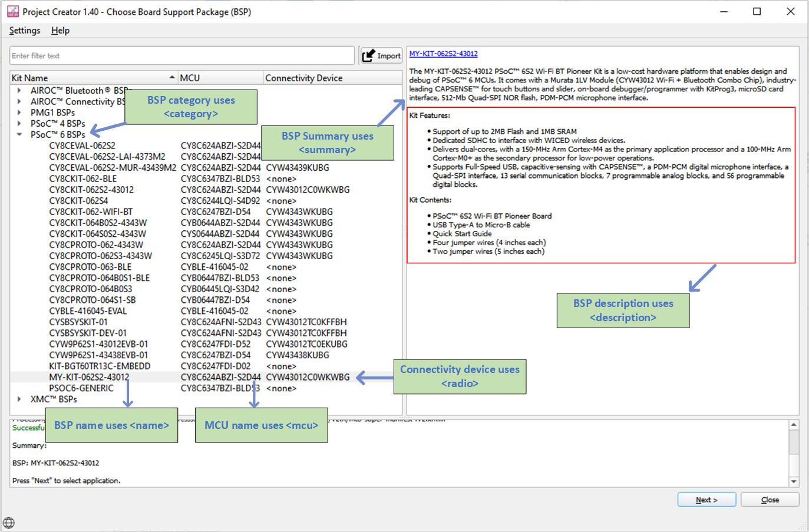
Task: Select the CY8CKIT-062S4 kit
Action: [x=78, y=201]
